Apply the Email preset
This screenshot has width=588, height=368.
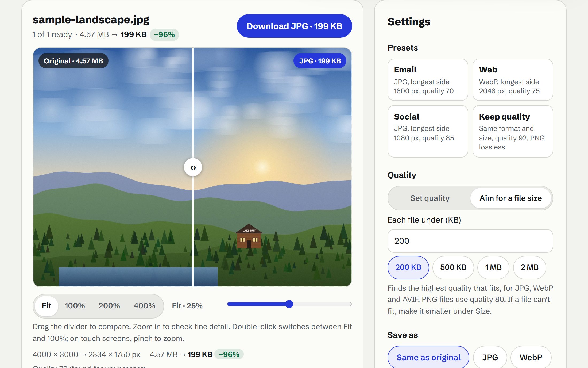tap(428, 80)
